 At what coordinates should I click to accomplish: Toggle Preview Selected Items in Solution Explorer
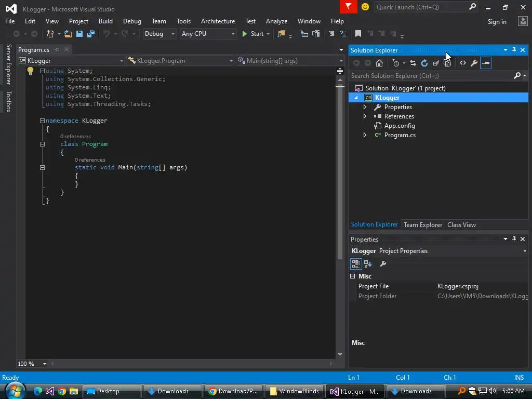tap(486, 63)
